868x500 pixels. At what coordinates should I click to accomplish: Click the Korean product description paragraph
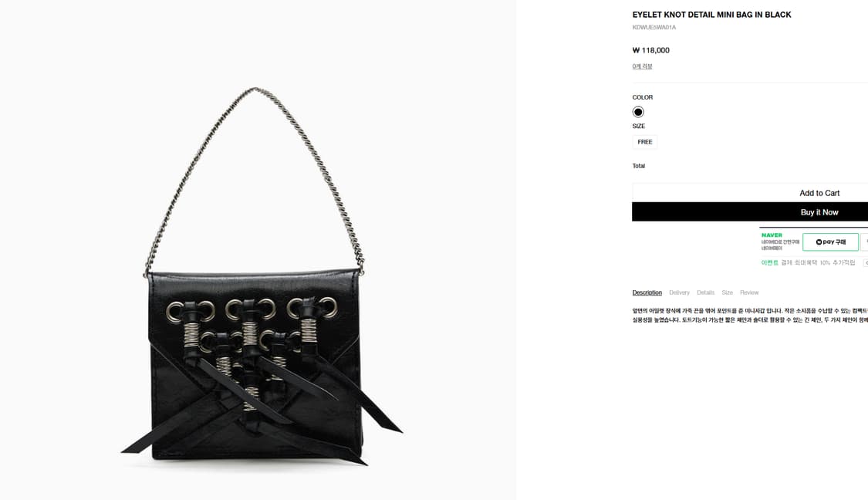(x=750, y=316)
